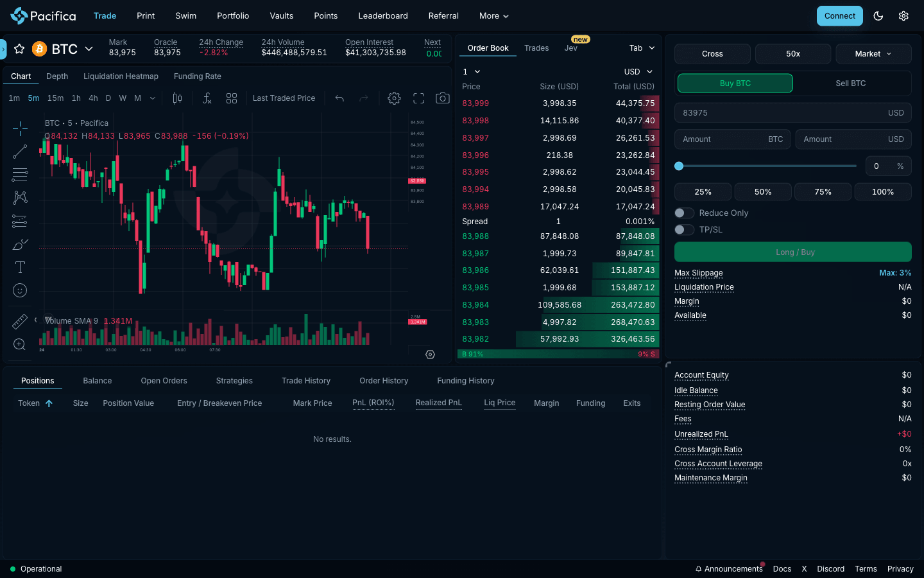The width and height of the screenshot is (924, 578).
Task: Open chart settings gear
Action: pyautogui.click(x=394, y=98)
